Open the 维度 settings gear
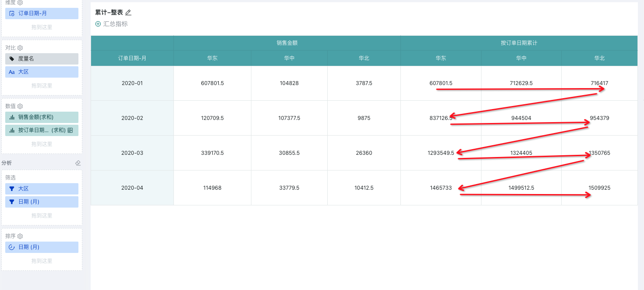The image size is (644, 290). [20, 2]
